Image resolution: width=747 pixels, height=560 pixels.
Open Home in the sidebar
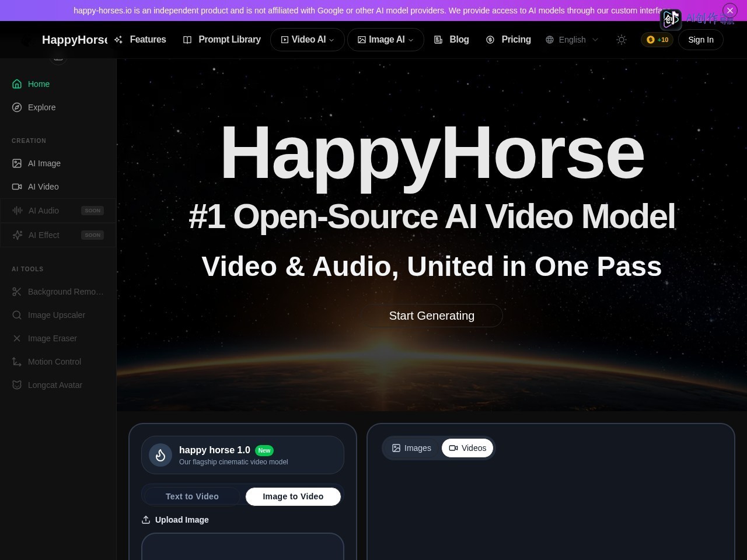pyautogui.click(x=58, y=84)
